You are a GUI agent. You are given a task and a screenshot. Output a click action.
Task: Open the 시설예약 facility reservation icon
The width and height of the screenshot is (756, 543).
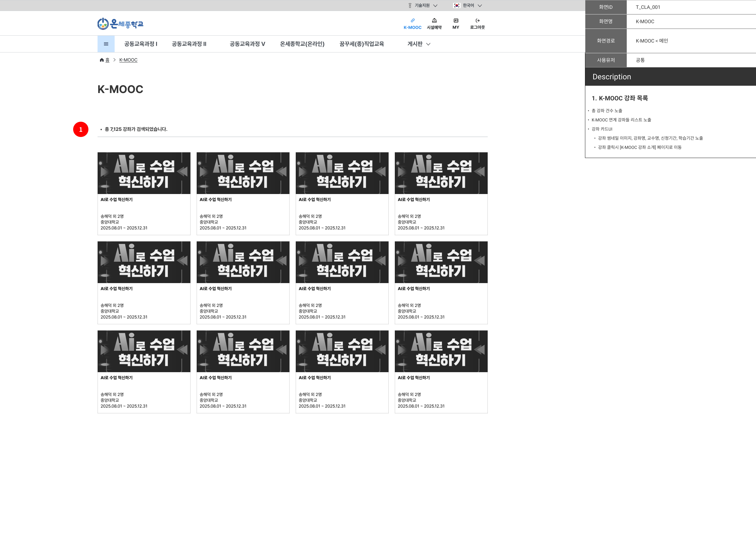point(434,20)
